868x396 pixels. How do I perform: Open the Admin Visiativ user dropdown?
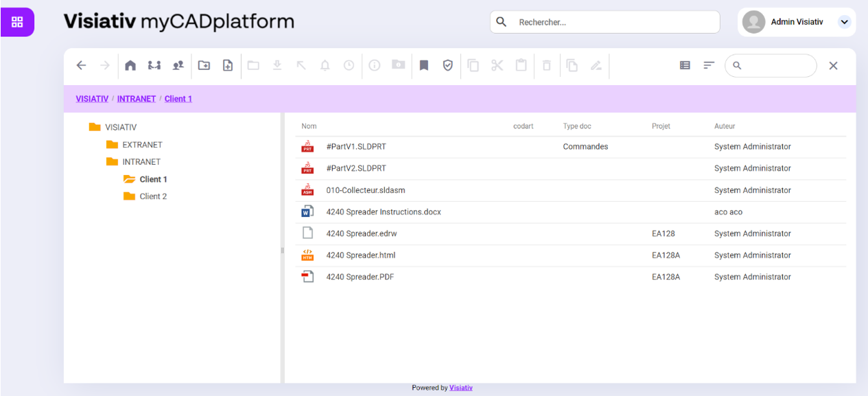click(x=844, y=22)
